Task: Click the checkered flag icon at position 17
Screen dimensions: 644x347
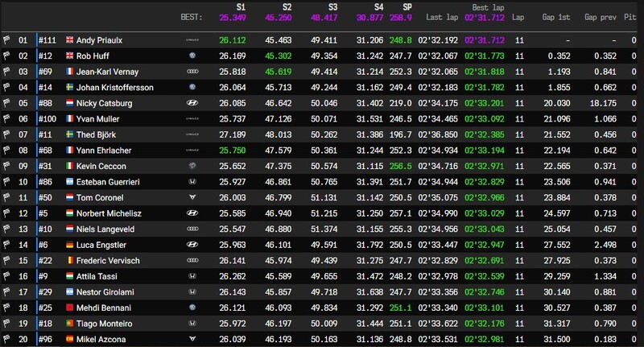Action: pyautogui.click(x=6, y=292)
